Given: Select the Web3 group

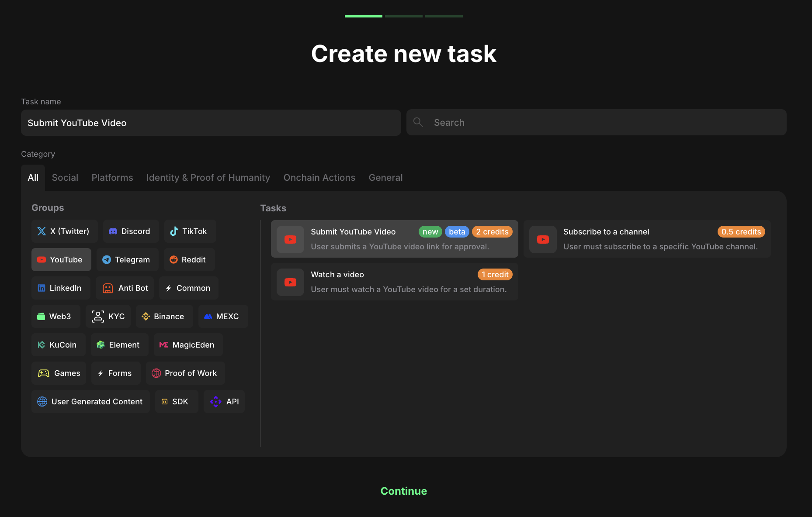Looking at the screenshot, I should (x=56, y=317).
